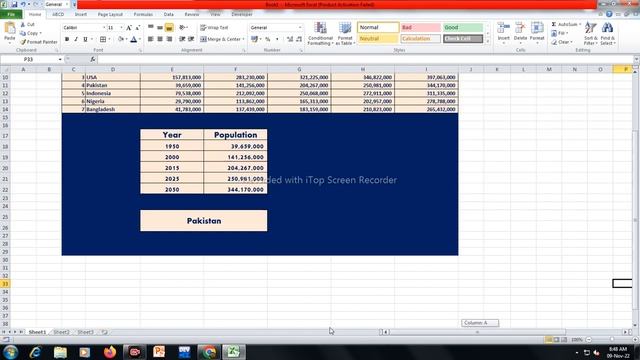Toggle Align Text Left
The width and height of the screenshot is (640, 360).
[x=151, y=39]
